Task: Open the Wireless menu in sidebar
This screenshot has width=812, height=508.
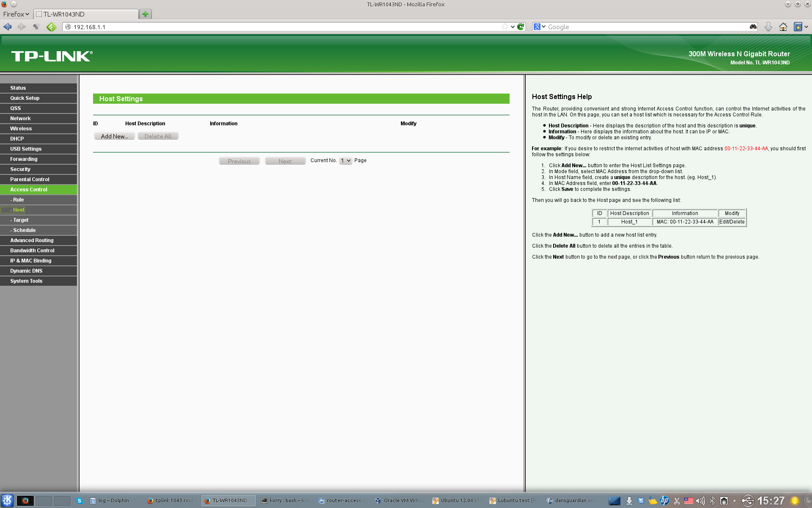Action: [x=21, y=129]
